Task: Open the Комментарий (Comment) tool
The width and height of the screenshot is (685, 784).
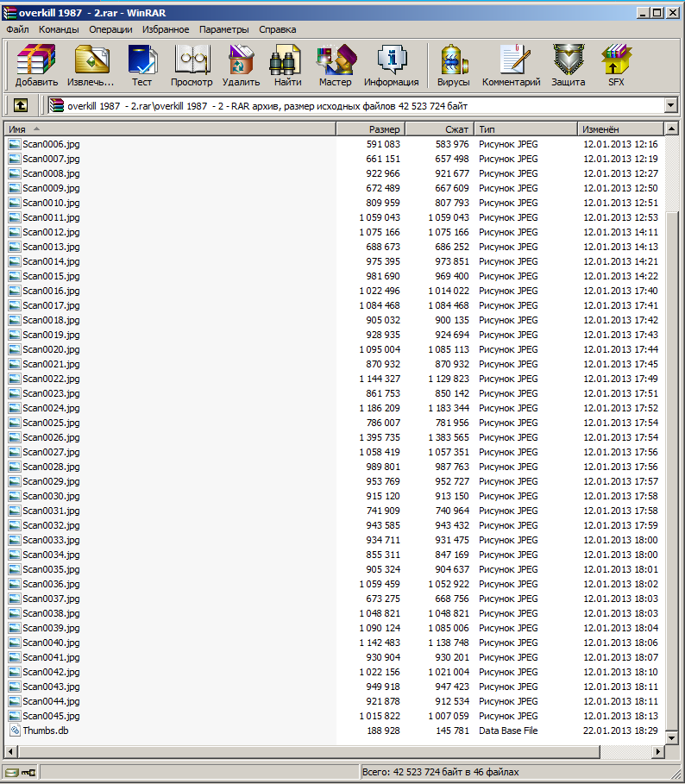Action: coord(511,66)
